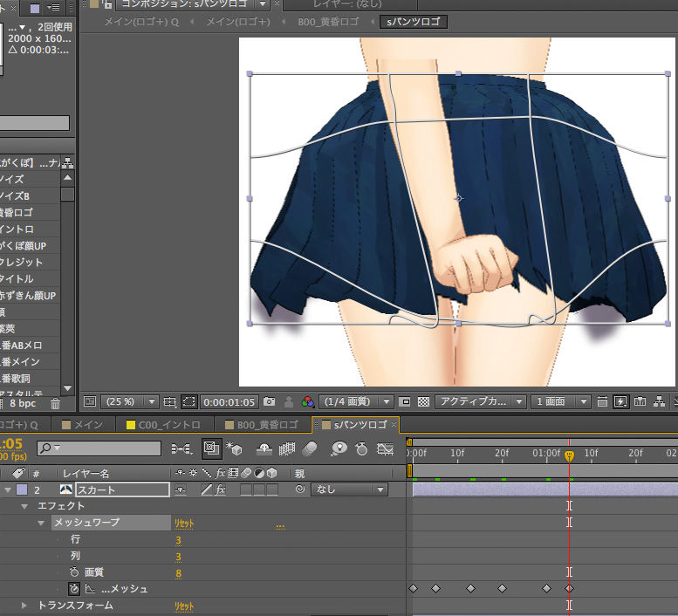
Task: Click the show snapshot person icon
Action: 289,402
